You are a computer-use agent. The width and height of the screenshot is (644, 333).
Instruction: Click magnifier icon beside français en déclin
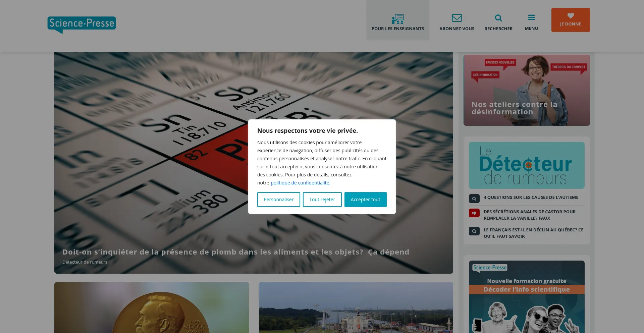[x=474, y=231]
